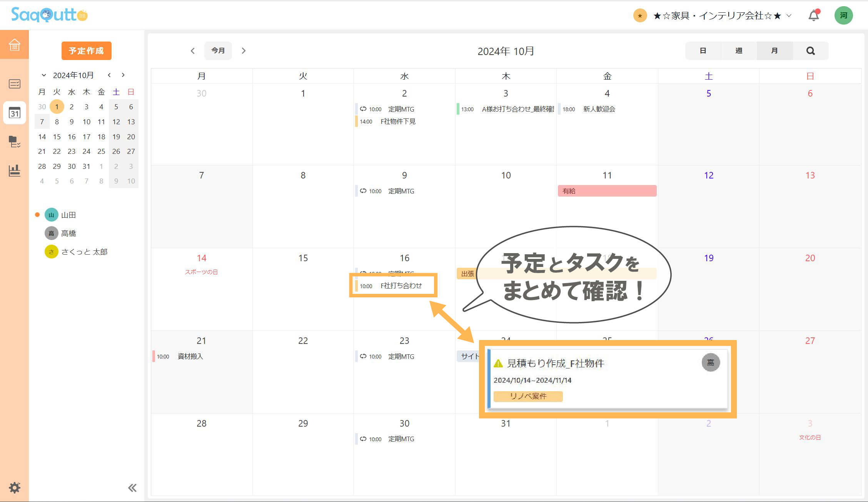Open the pink 有給 event bar
This screenshot has height=502, width=868.
(607, 191)
